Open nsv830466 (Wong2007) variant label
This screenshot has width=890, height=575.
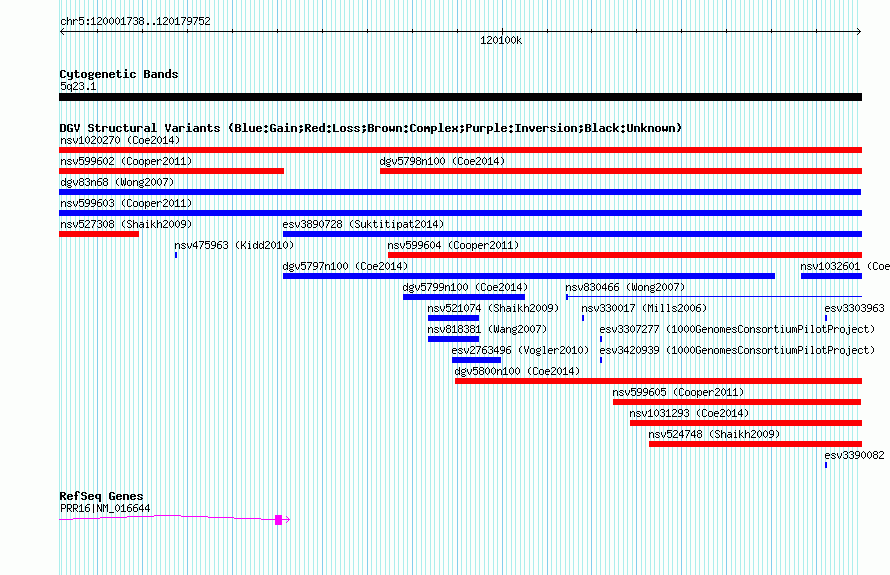click(x=625, y=287)
